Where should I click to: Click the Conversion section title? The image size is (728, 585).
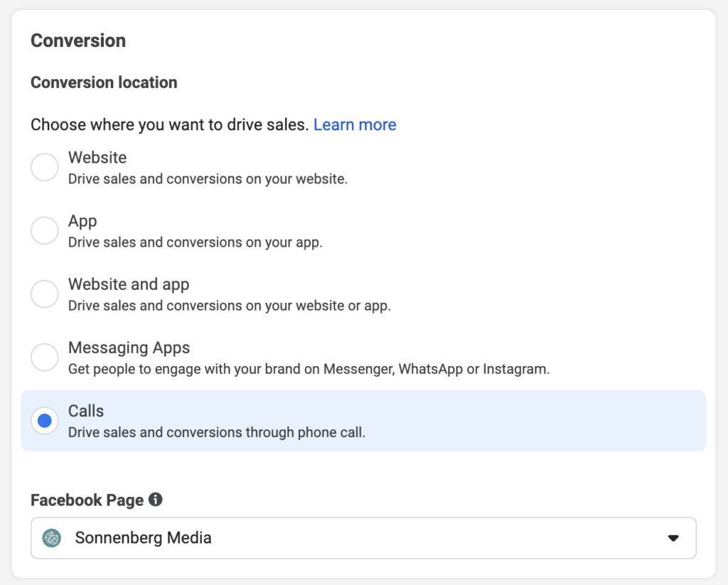(78, 41)
